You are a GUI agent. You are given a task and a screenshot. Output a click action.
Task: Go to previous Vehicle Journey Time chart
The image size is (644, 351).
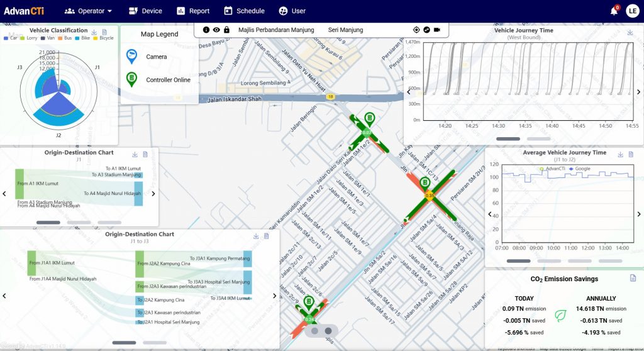409,92
